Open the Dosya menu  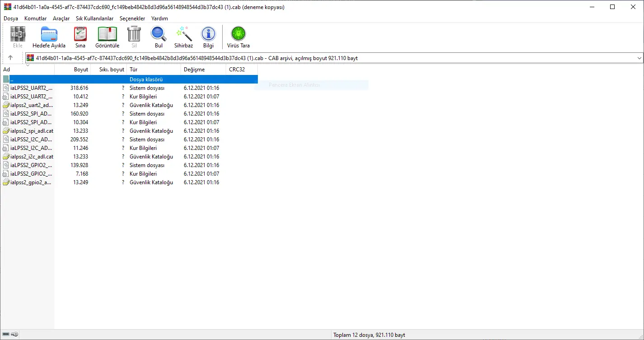(x=11, y=19)
